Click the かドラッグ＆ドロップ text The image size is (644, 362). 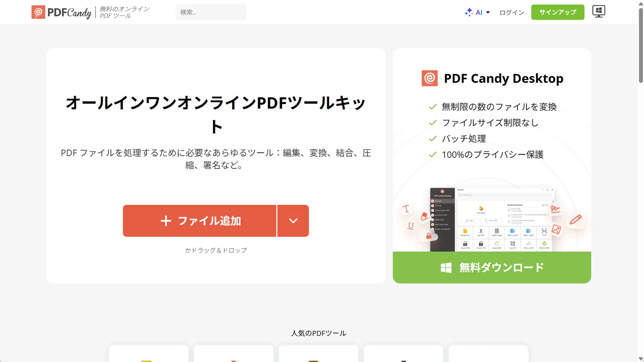click(x=216, y=250)
